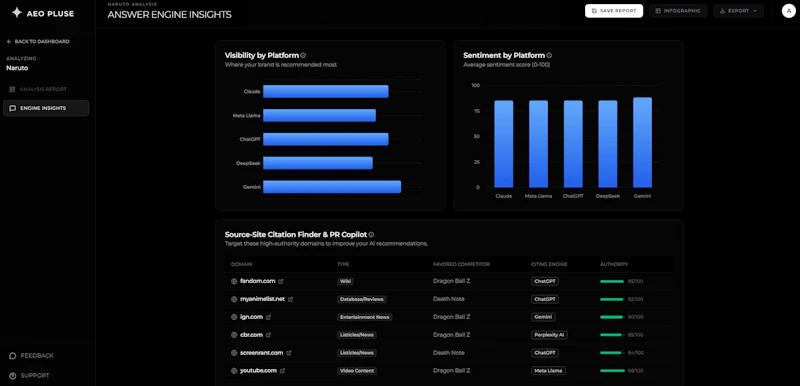This screenshot has width=800, height=386.
Task: Click the ign.com domain link
Action: 251,317
